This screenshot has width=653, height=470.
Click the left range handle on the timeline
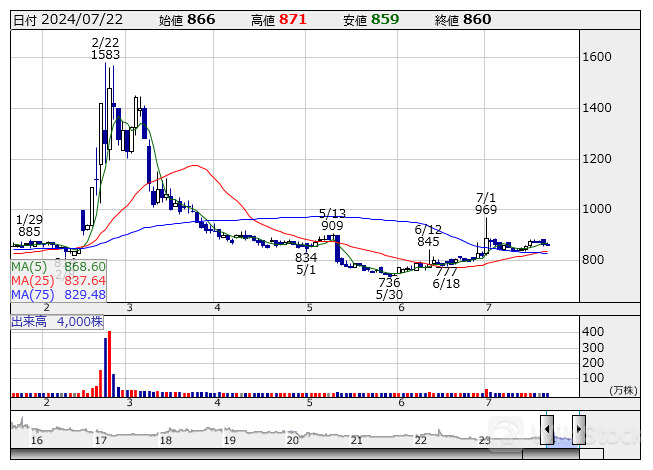[x=547, y=429]
